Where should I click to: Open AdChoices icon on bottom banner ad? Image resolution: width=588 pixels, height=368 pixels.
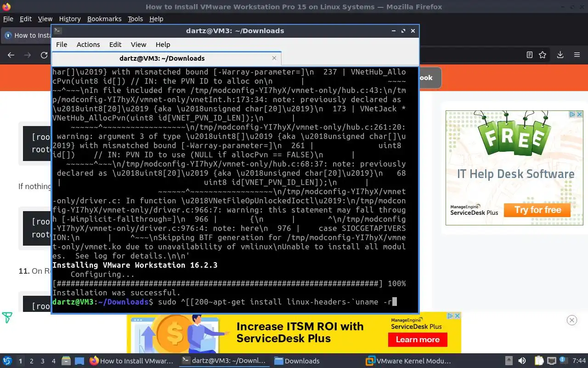[x=451, y=316]
